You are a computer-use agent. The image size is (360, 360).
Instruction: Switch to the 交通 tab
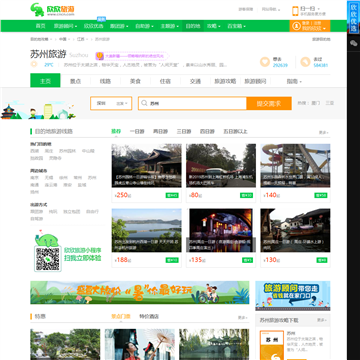click(x=195, y=81)
